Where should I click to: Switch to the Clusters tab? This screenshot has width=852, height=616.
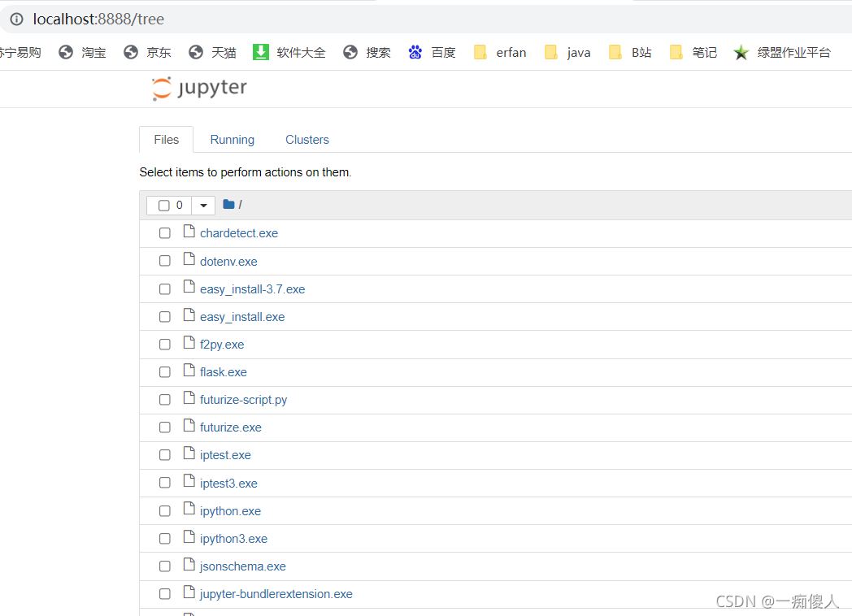click(x=306, y=139)
